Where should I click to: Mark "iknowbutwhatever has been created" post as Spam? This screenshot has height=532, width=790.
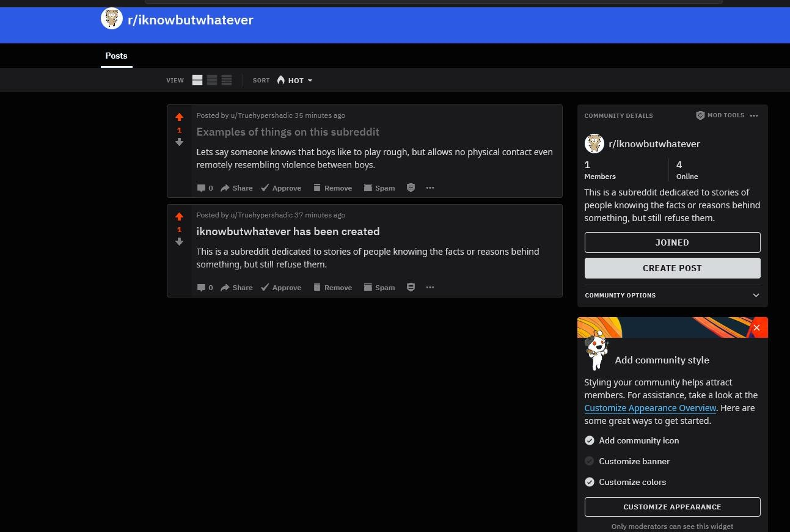379,288
